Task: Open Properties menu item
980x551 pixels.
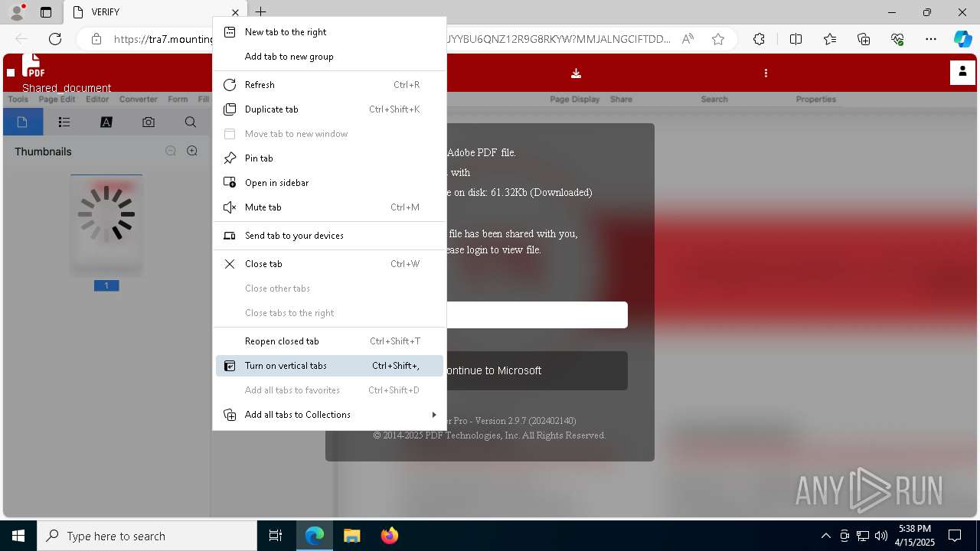Action: pyautogui.click(x=816, y=99)
